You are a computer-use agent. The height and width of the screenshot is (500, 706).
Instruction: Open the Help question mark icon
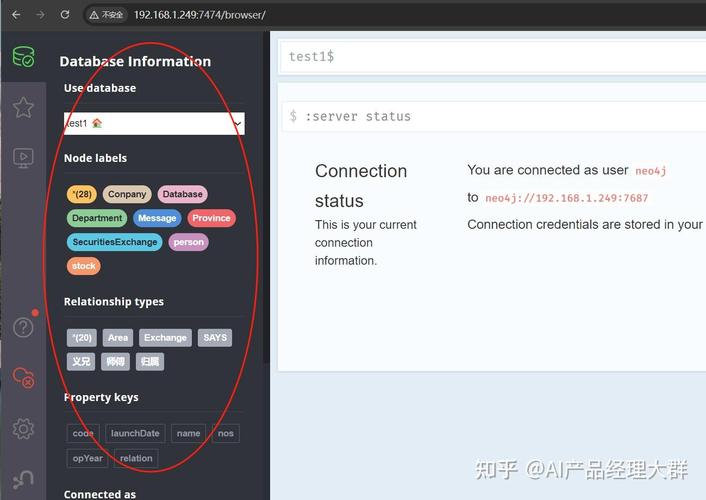(x=23, y=327)
